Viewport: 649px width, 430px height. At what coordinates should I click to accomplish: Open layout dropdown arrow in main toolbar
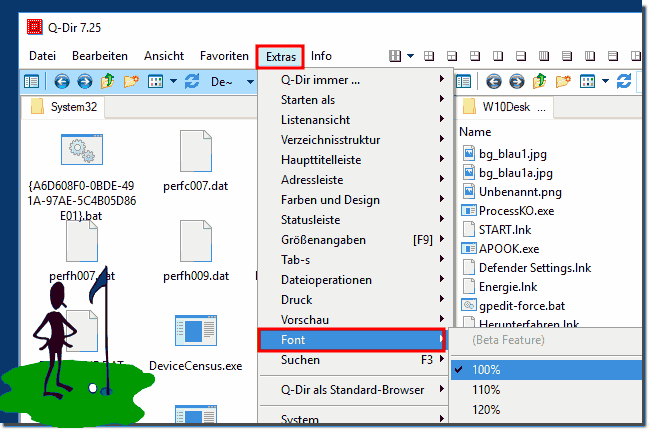[x=410, y=56]
